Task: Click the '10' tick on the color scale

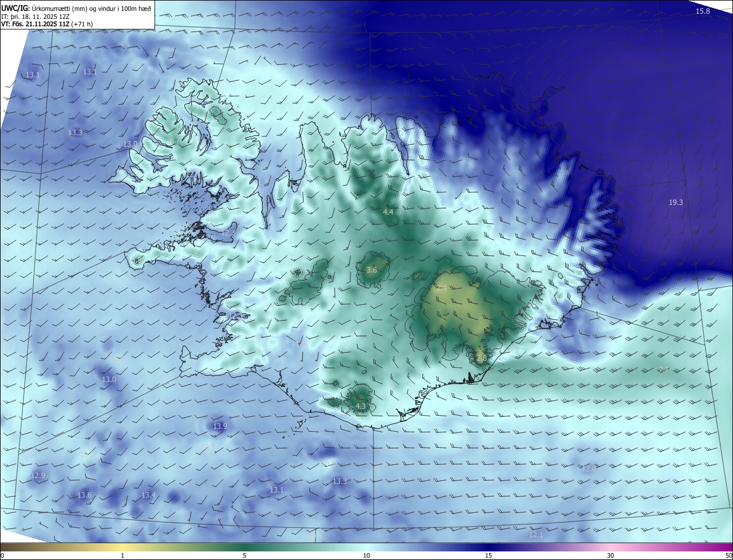Action: (x=366, y=555)
